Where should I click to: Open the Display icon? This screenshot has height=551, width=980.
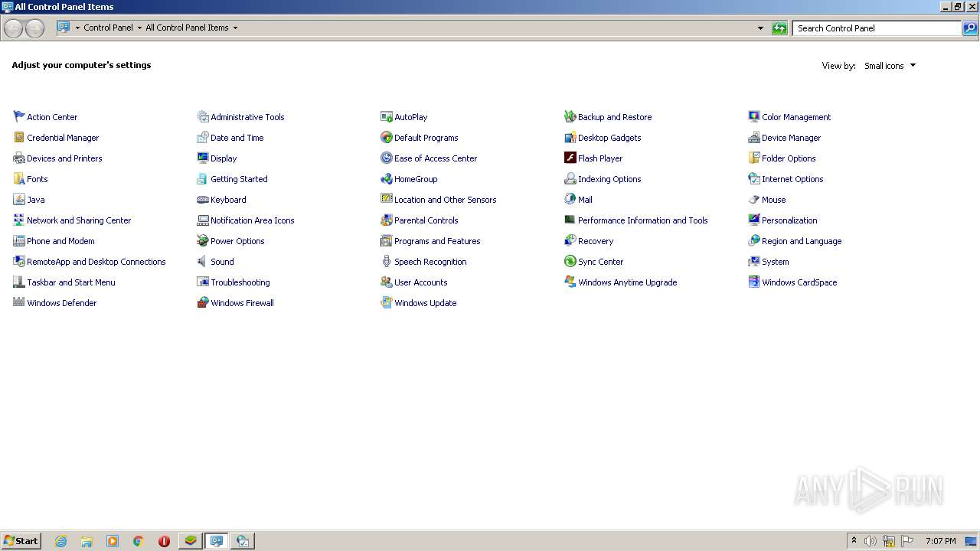click(203, 158)
